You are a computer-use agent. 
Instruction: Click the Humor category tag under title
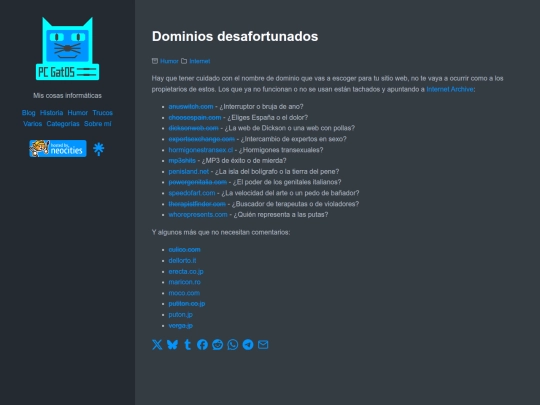pyautogui.click(x=169, y=61)
